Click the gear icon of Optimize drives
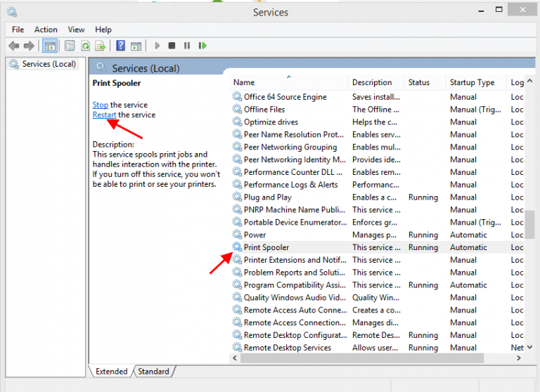Image resolution: width=540 pixels, height=392 pixels. [x=237, y=122]
